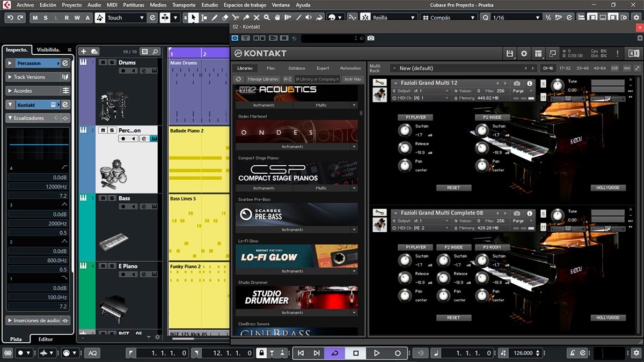Viewport: 644px width, 362px height.
Task: Solo the Bass track
Action: point(111,198)
